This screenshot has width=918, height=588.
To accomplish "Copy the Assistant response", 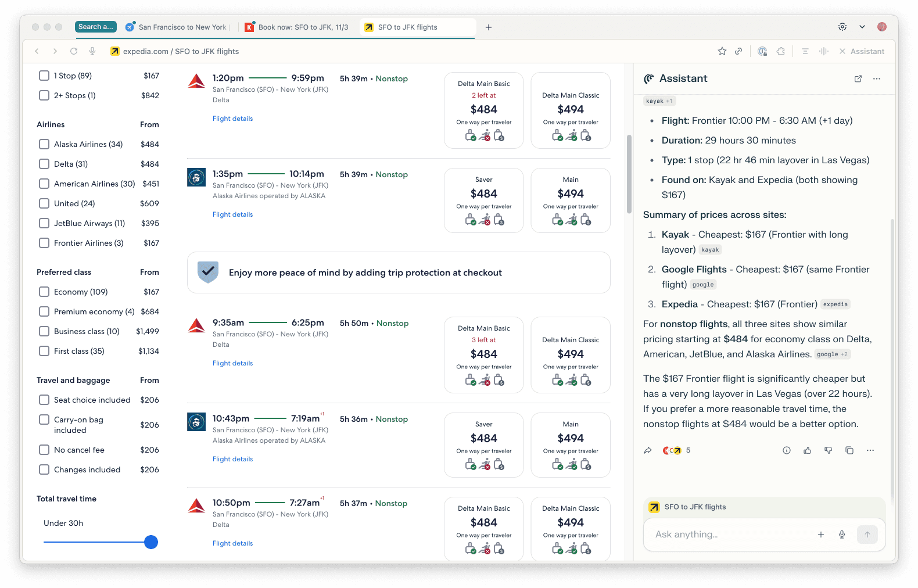I will 849,450.
